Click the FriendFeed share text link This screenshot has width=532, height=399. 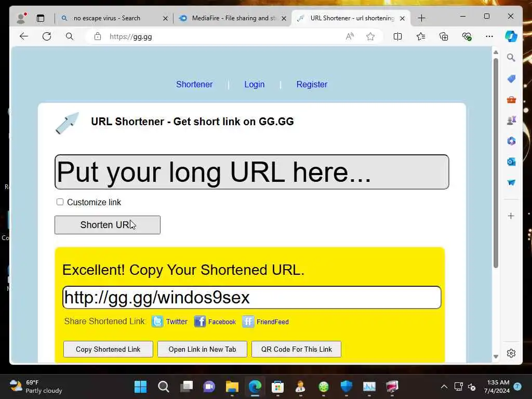(x=272, y=322)
